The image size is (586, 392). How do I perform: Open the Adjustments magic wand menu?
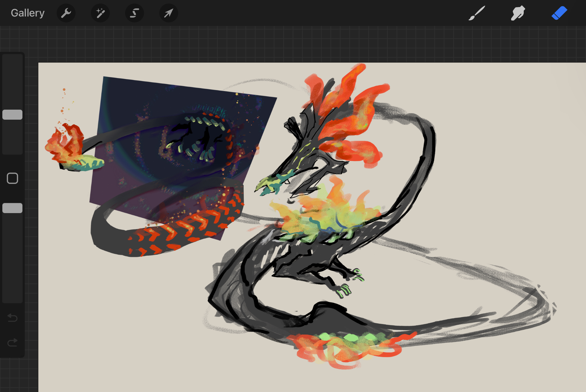click(x=100, y=13)
